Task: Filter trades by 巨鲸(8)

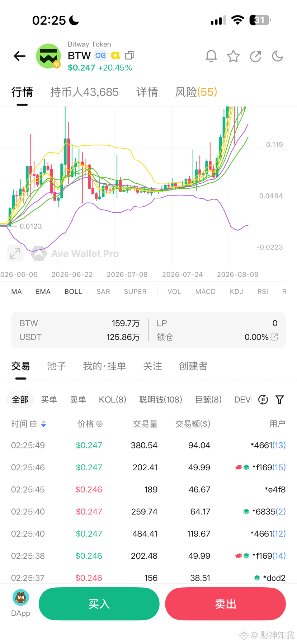Action: pos(208,399)
